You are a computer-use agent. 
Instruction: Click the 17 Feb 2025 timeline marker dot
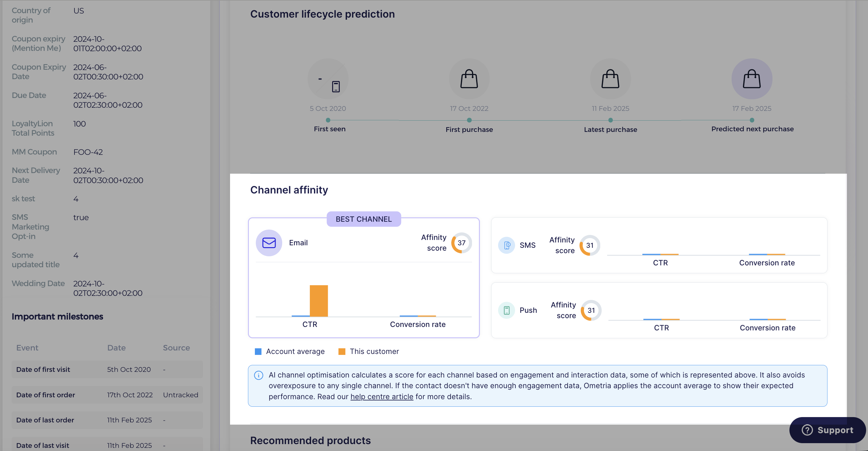(x=752, y=120)
